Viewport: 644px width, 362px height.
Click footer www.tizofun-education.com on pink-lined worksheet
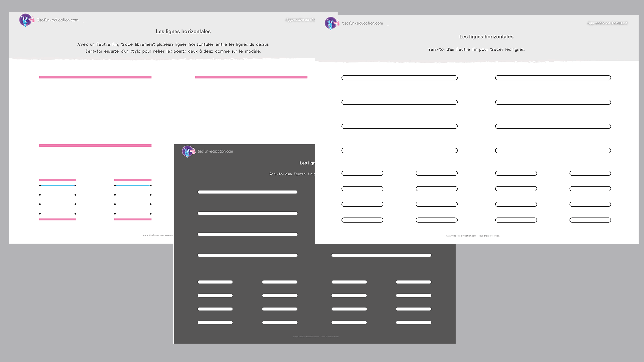(x=158, y=235)
